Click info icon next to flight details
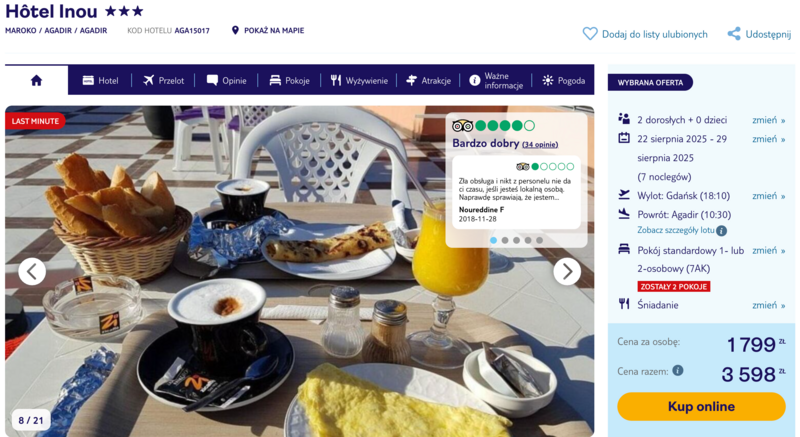This screenshot has width=800, height=437. (x=721, y=231)
